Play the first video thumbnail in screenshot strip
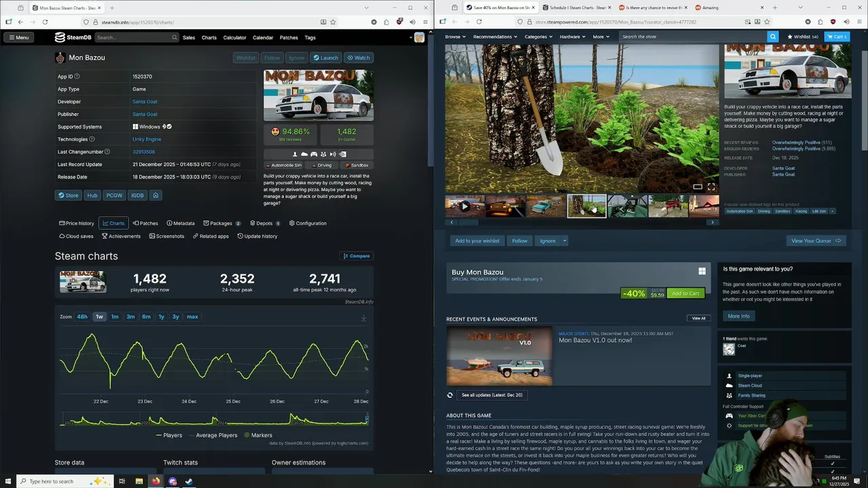 click(x=465, y=206)
